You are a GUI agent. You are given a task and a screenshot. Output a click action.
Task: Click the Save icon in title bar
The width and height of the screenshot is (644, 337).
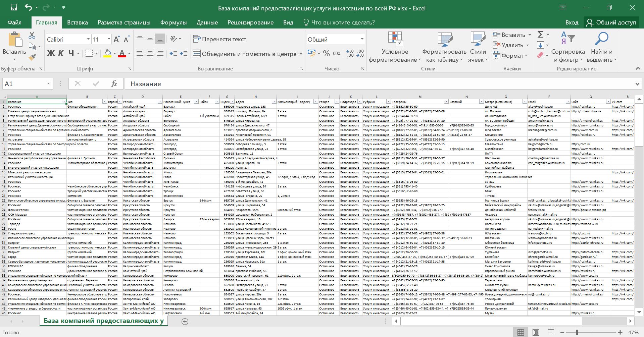[14, 8]
